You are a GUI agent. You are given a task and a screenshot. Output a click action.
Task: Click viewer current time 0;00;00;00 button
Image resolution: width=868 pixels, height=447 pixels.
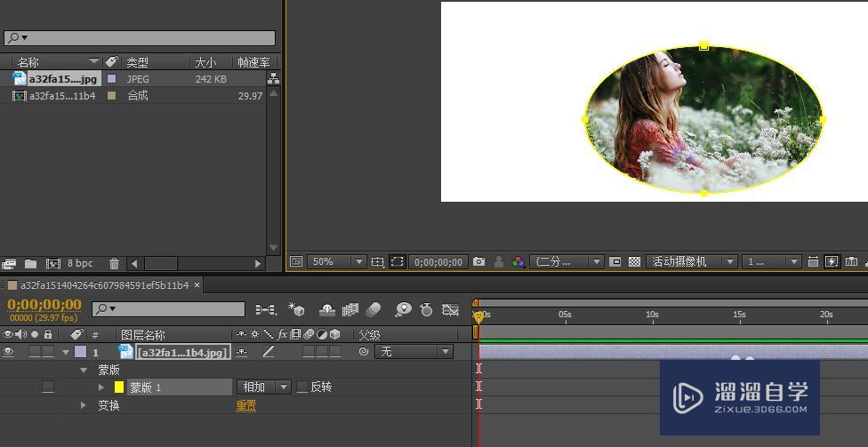pyautogui.click(x=438, y=261)
